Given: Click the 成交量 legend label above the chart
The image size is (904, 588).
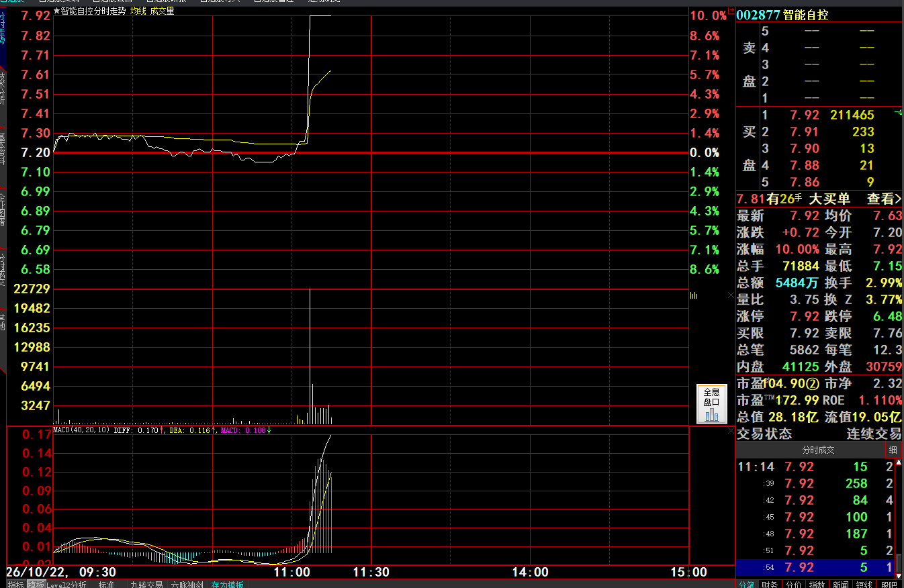Looking at the screenshot, I should (162, 11).
